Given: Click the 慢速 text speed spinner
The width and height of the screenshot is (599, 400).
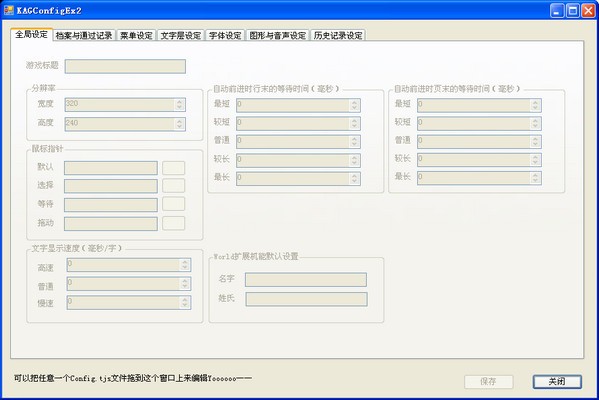Looking at the screenshot, I should coord(185,303).
